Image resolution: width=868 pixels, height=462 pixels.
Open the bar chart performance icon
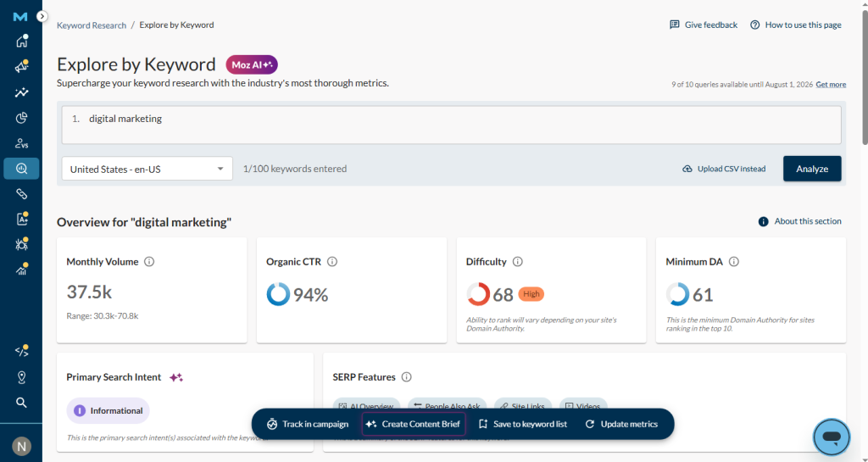point(21,270)
